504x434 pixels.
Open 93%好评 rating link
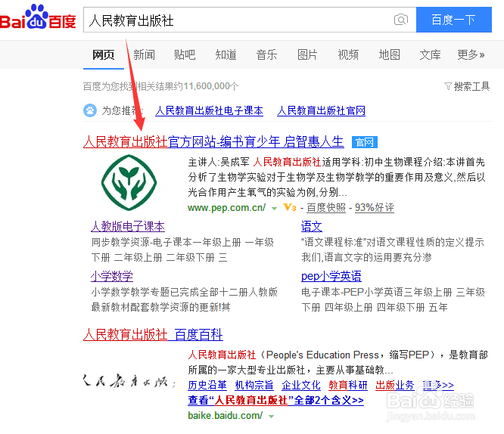(374, 208)
